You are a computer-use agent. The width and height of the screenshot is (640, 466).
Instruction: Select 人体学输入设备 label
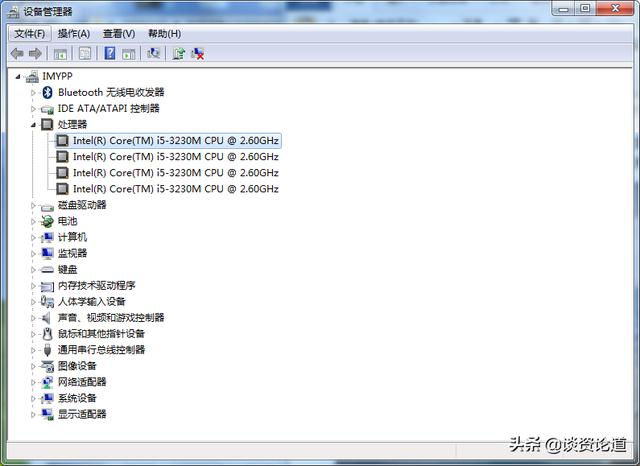[x=91, y=302]
